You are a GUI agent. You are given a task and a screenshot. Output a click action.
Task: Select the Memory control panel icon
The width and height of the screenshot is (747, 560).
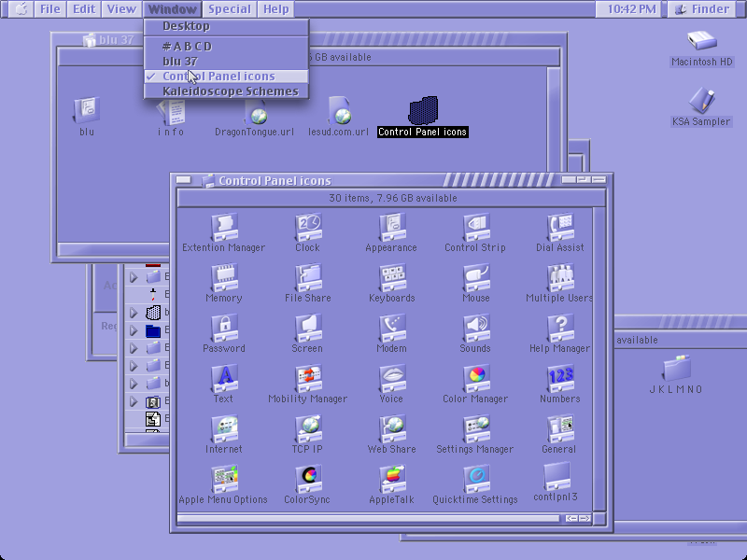[224, 277]
